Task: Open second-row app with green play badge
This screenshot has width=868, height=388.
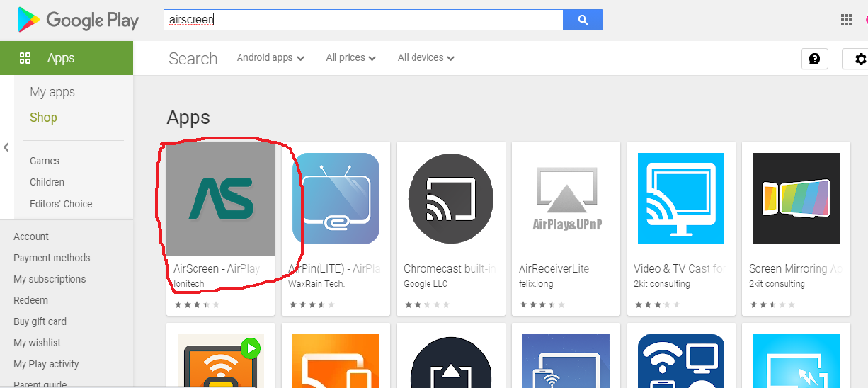Action: (220, 361)
